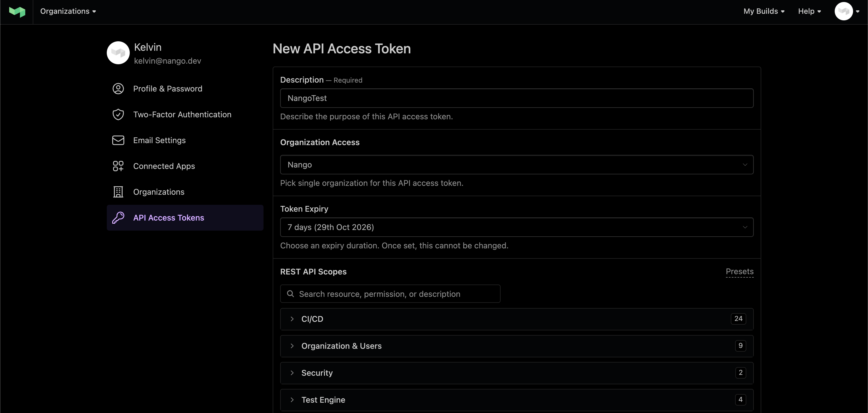Focus the scope search field
The image size is (868, 413).
pyautogui.click(x=390, y=294)
